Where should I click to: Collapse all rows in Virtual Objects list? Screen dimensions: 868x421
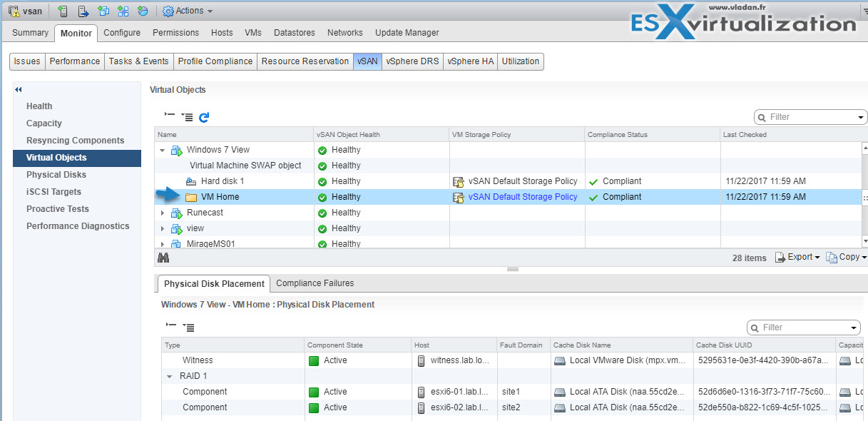pyautogui.click(x=170, y=116)
